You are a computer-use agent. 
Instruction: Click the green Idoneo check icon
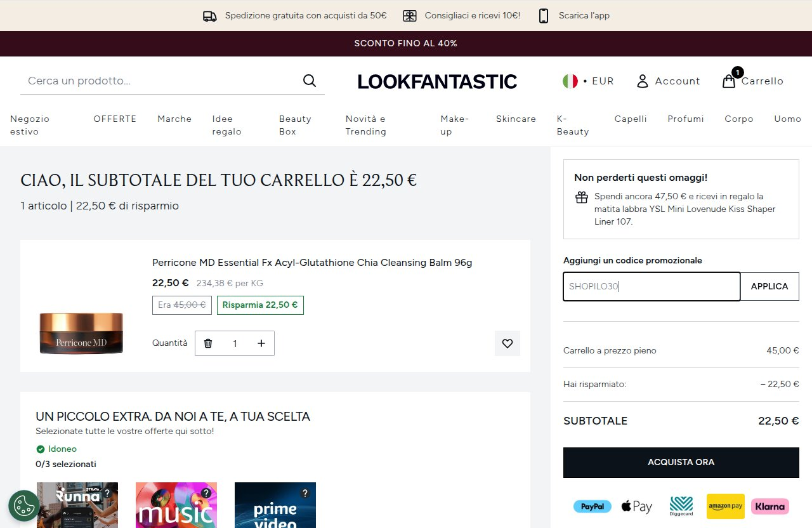tap(41, 449)
